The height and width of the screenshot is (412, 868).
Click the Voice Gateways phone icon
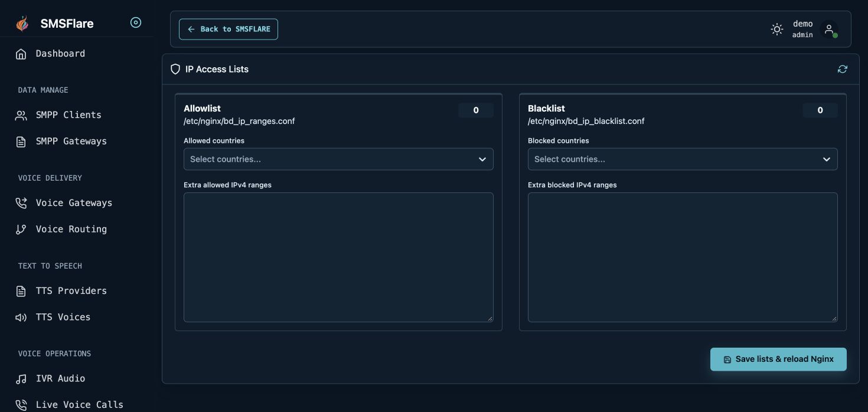point(21,203)
